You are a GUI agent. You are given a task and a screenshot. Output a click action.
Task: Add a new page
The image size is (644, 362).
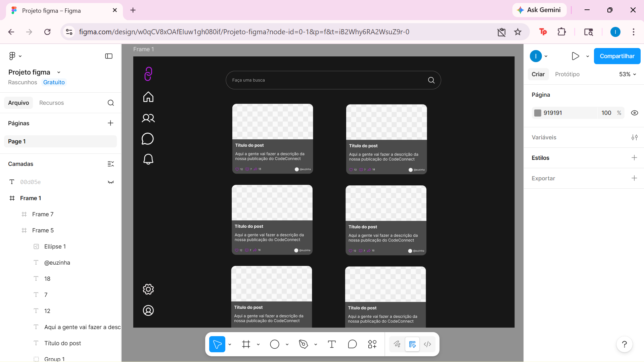[x=110, y=123]
